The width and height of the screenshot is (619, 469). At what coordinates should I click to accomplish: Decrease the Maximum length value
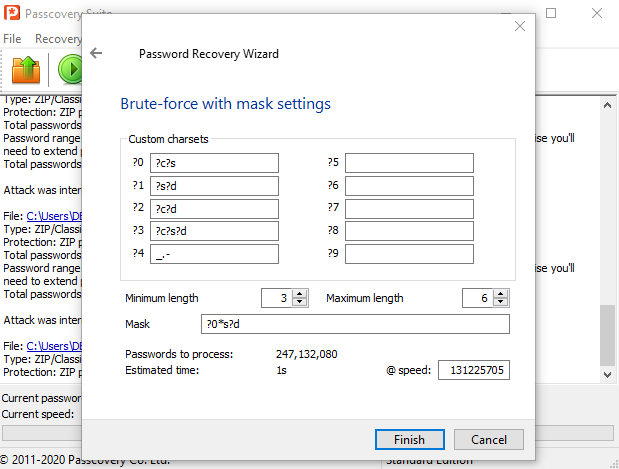pos(501,302)
